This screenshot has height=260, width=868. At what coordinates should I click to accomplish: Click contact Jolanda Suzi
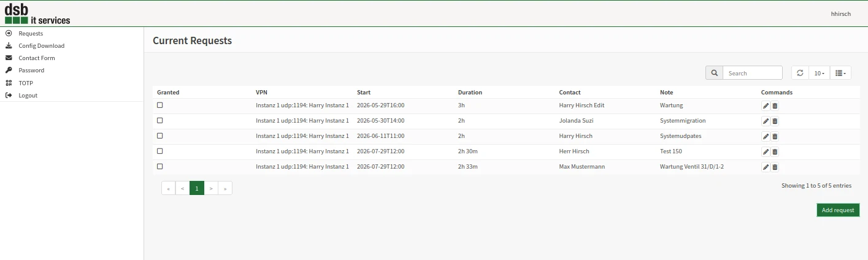coord(576,121)
